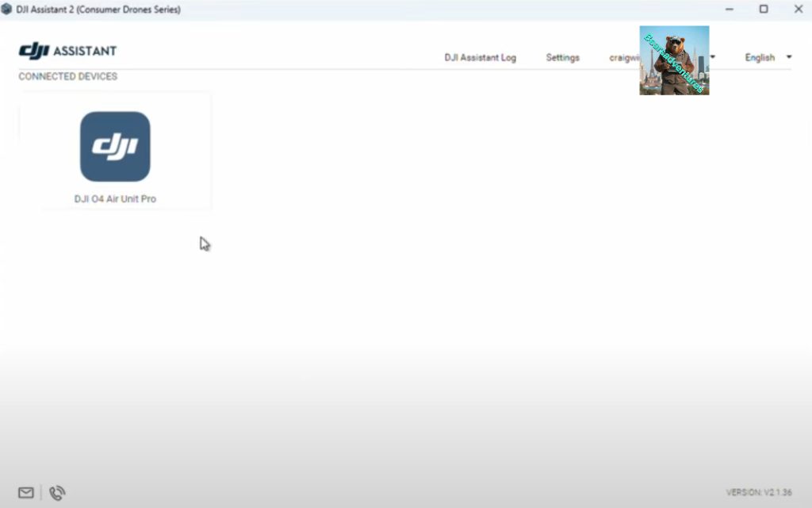Screen dimensions: 812x508
Task: Minimize the DJI Assistant 2 window
Action: [x=729, y=10]
